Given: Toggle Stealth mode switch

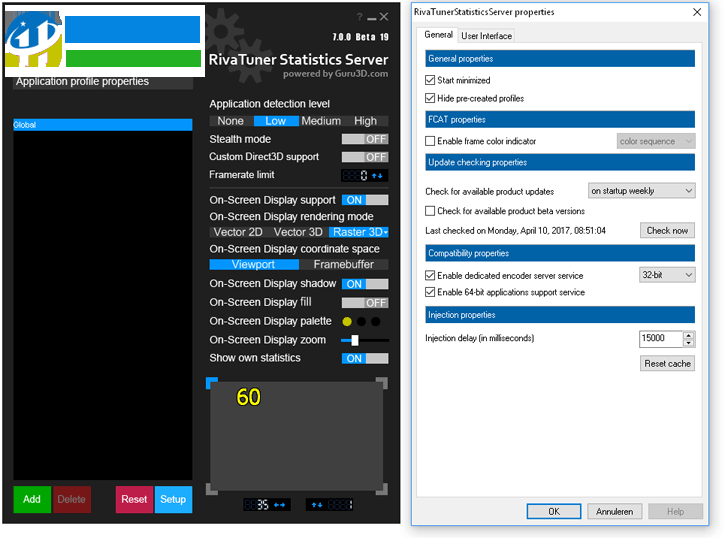Looking at the screenshot, I should tap(365, 139).
